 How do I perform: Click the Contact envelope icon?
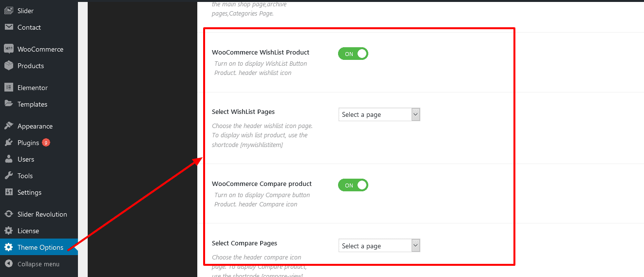[x=8, y=27]
